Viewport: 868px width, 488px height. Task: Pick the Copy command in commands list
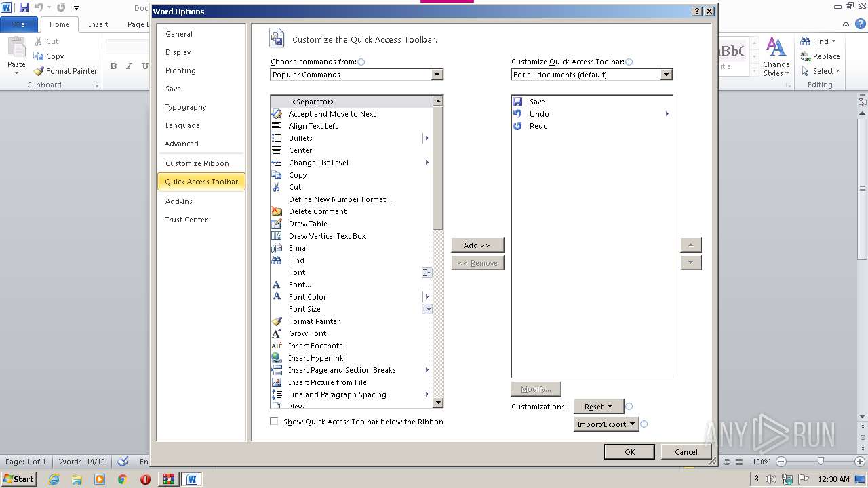pyautogui.click(x=351, y=175)
